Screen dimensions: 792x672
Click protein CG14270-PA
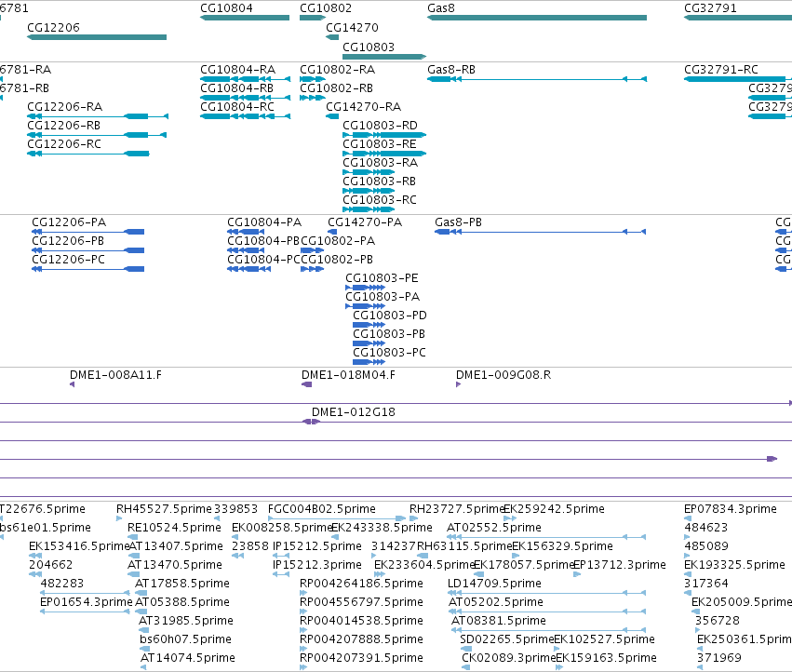(332, 232)
